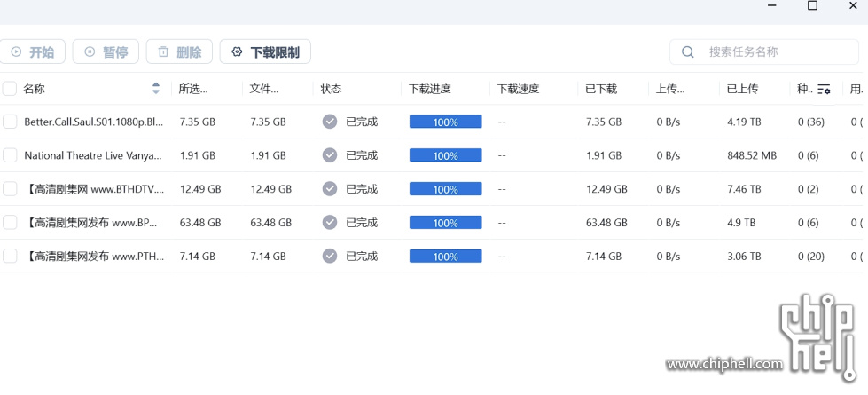Click the completed check icon for www.PTH row
The height and width of the screenshot is (395, 868).
tap(330, 257)
